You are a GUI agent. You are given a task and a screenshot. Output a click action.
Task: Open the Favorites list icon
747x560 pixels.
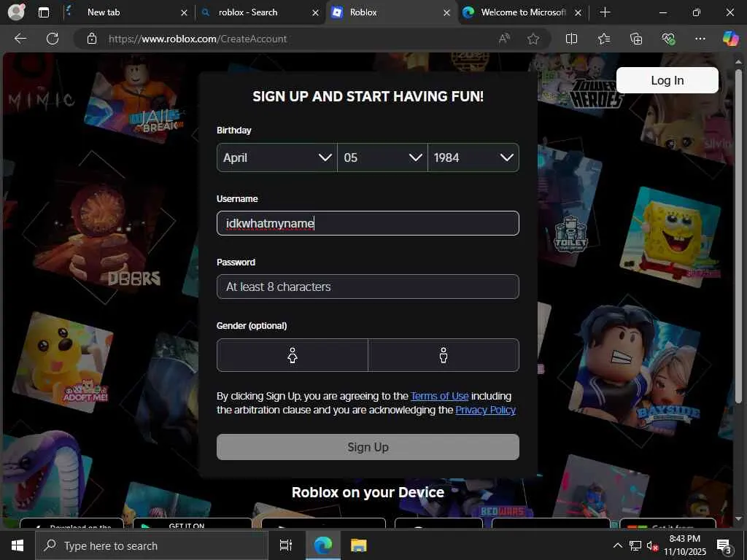tap(603, 39)
